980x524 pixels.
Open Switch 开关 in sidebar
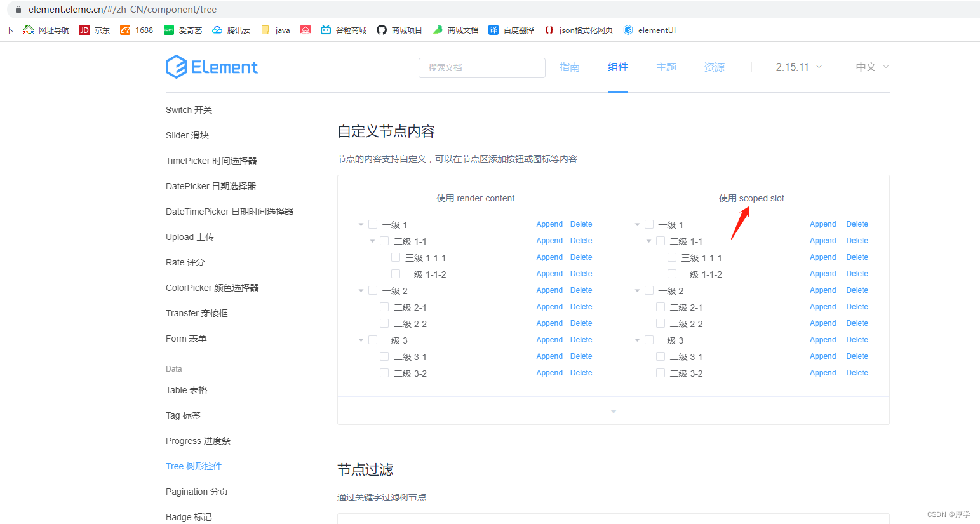pos(189,110)
